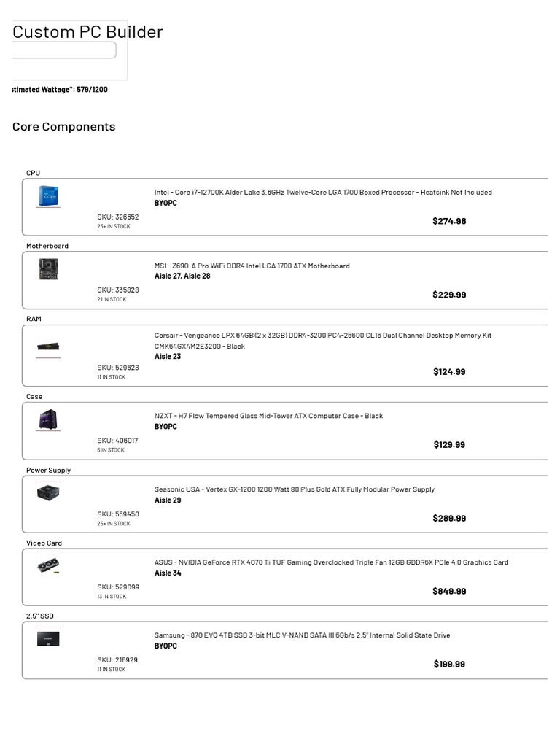This screenshot has height=747, width=560.
Task: Click the Estimated Wattage 579/1200 text
Action: [x=60, y=90]
